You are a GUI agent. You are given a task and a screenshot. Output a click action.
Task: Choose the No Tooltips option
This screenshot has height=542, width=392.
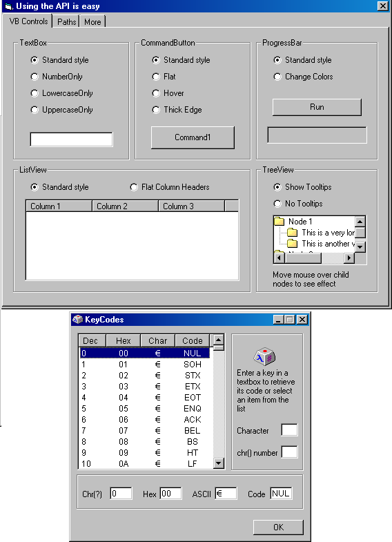click(x=277, y=204)
